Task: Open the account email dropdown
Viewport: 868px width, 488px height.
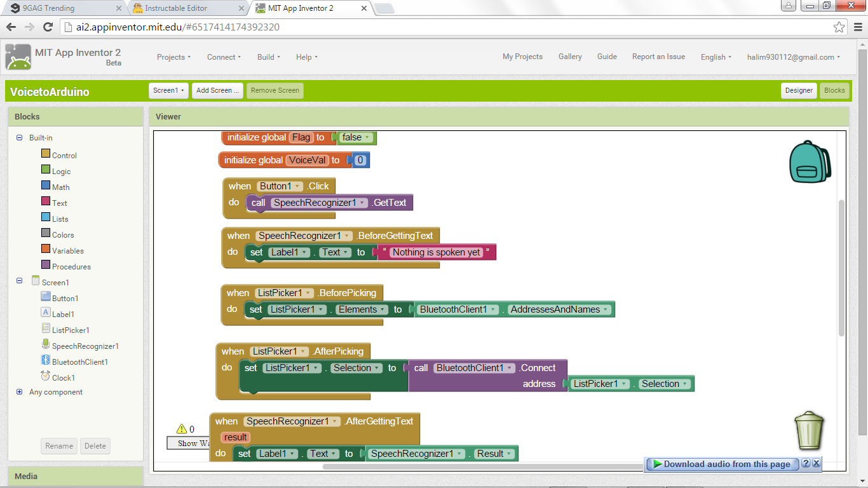Action: point(794,57)
